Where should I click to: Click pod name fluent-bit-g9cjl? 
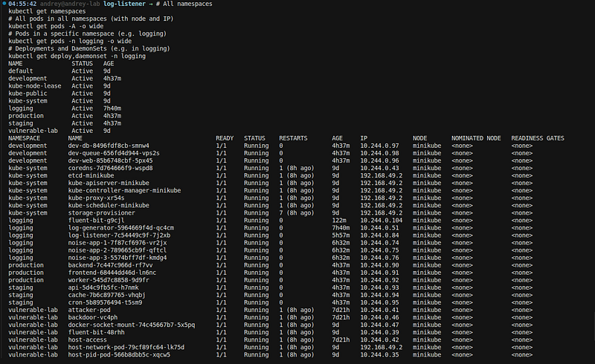[97, 221]
